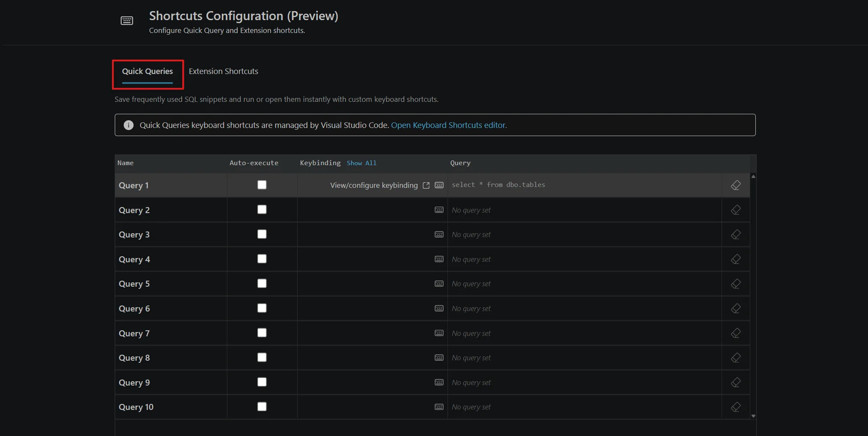Click the keyboard icon in Query 4 row
The height and width of the screenshot is (436, 868).
(x=439, y=259)
